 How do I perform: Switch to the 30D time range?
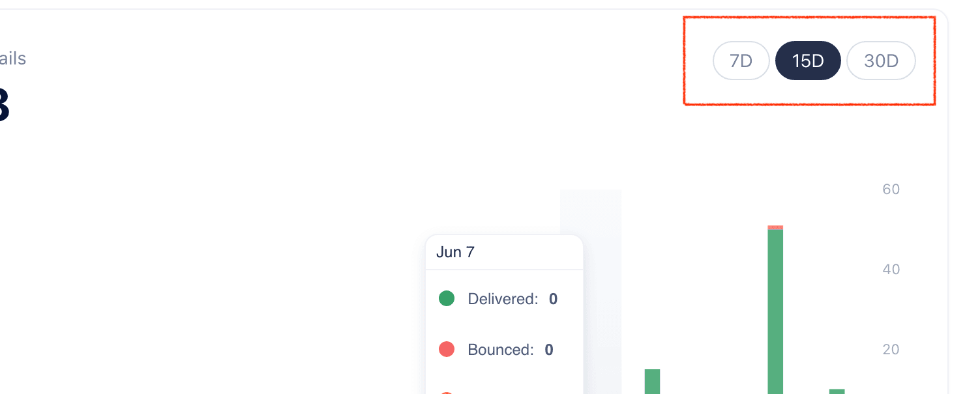point(881,61)
